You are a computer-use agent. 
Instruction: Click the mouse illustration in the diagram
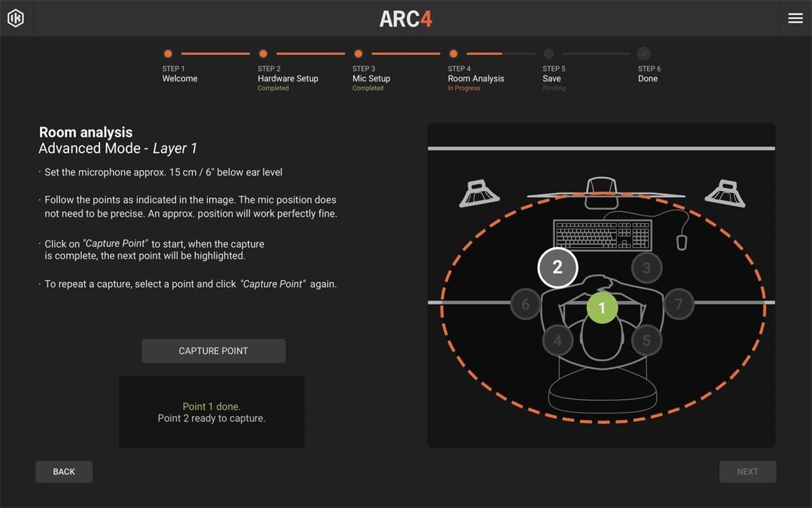pos(682,242)
